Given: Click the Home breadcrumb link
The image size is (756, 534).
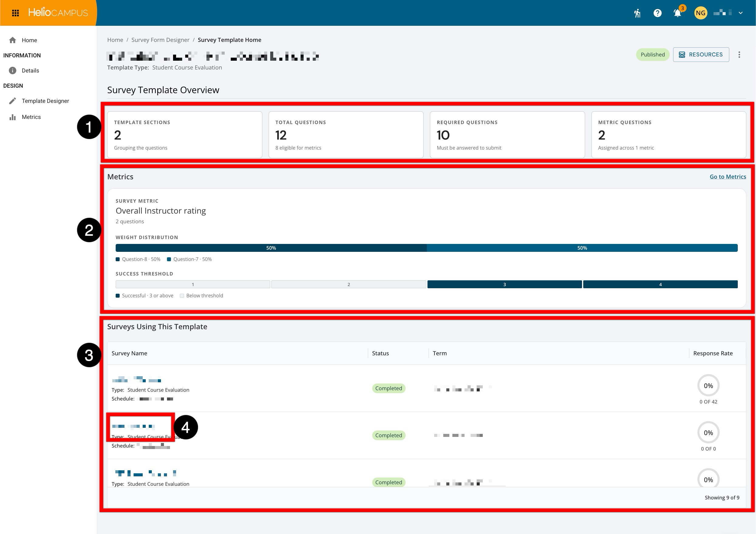Looking at the screenshot, I should 115,40.
